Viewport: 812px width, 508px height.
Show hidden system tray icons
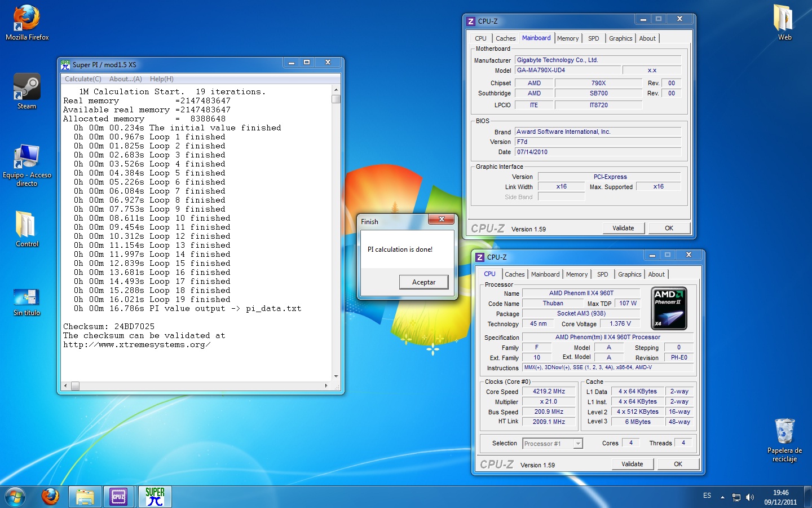tap(722, 497)
